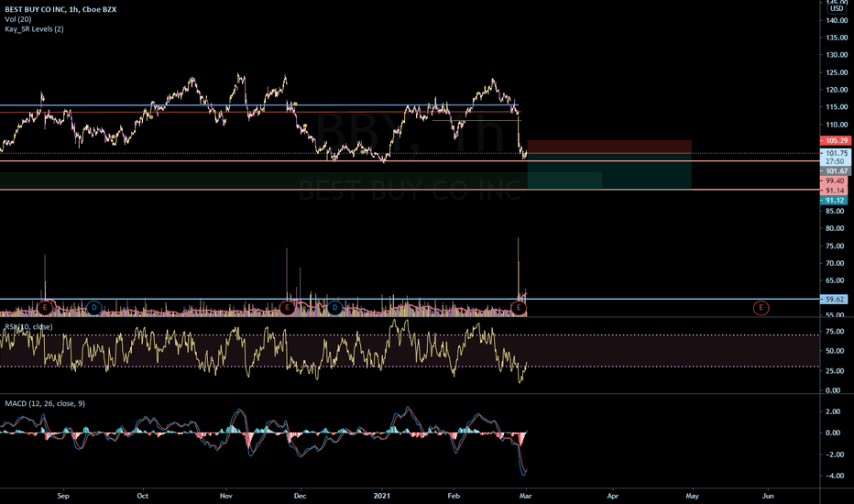This screenshot has width=854, height=504.
Task: Click the May label on time axis
Action: click(692, 496)
